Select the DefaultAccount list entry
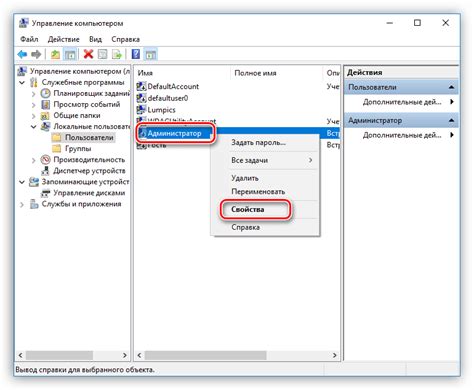 coord(173,86)
